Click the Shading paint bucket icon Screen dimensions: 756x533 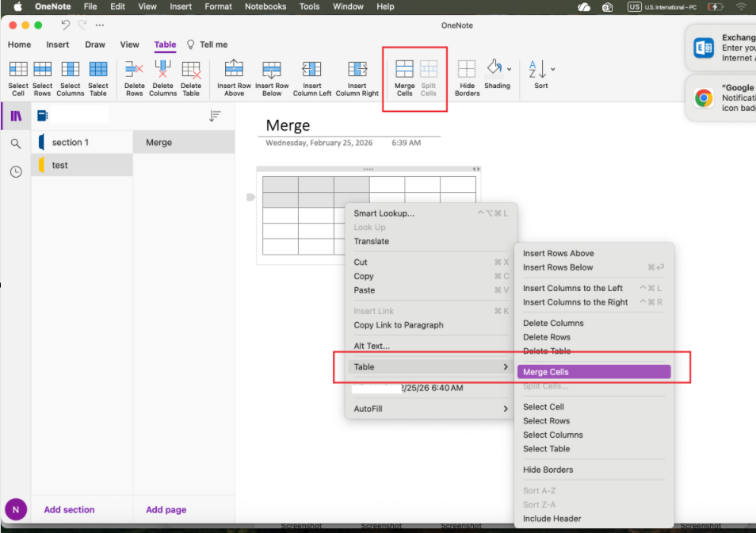494,67
